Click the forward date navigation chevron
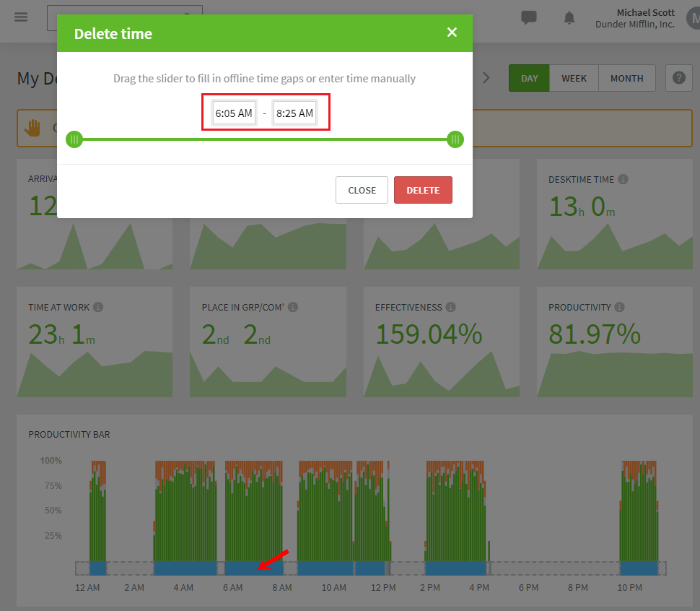Viewport: 700px width, 611px height. click(x=487, y=78)
